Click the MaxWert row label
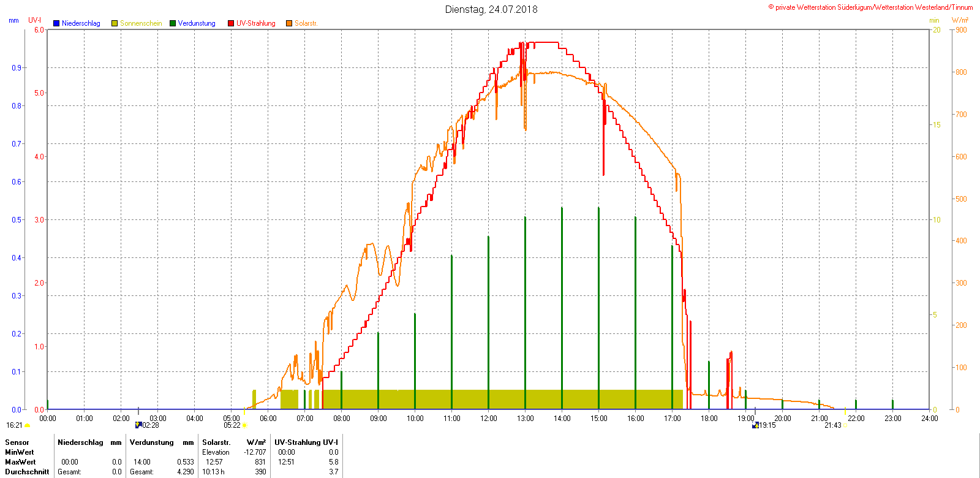 coord(20,462)
